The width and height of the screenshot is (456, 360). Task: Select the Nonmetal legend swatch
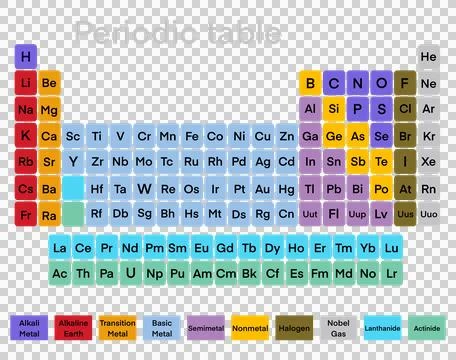(x=250, y=328)
